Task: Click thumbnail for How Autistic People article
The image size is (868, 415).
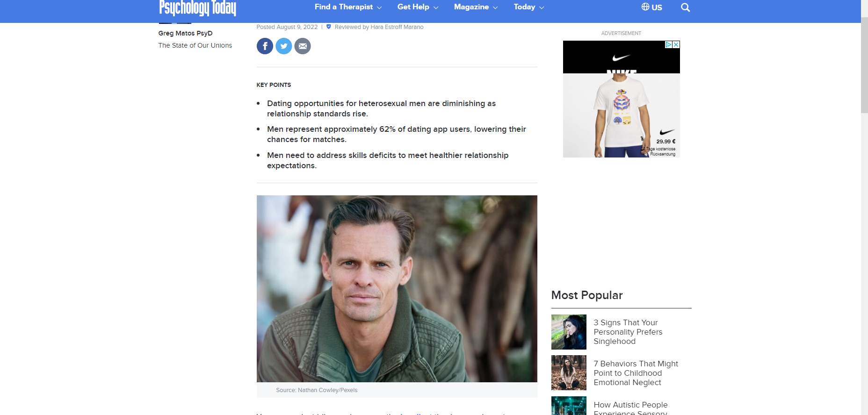Action: point(569,406)
